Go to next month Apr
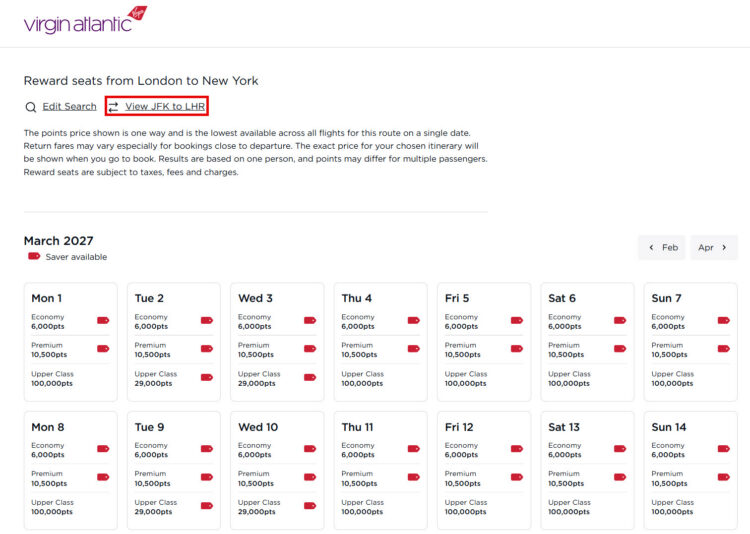 [x=714, y=247]
